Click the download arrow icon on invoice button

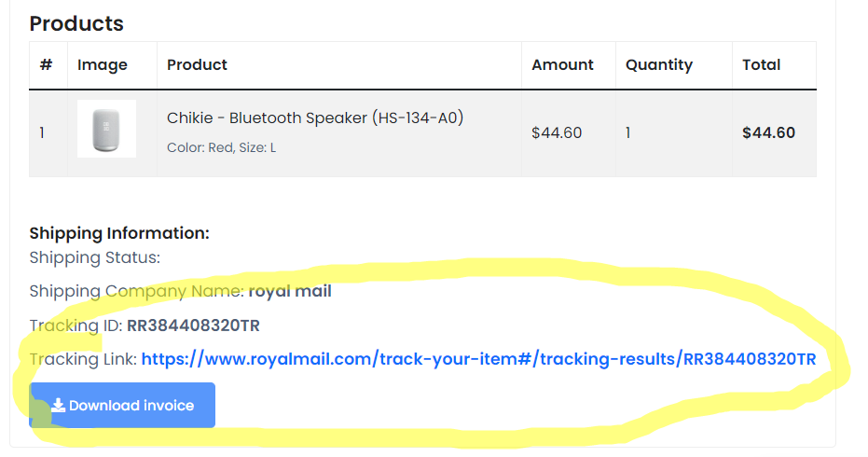(x=58, y=406)
